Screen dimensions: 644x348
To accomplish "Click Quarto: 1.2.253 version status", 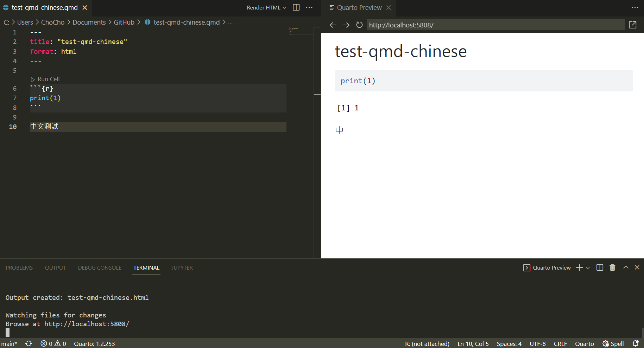I will click(x=94, y=343).
